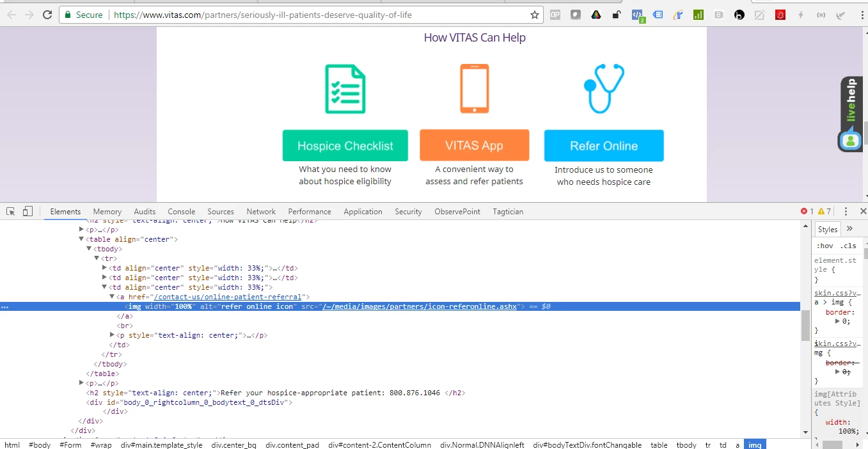This screenshot has width=868, height=449.
Task: Expand more Styles pane tabs chevron
Action: point(849,229)
